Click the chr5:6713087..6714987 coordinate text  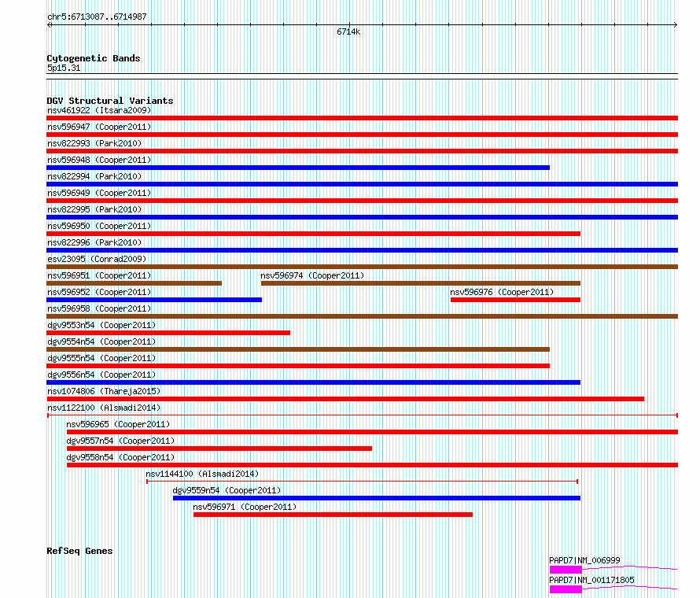(x=97, y=17)
